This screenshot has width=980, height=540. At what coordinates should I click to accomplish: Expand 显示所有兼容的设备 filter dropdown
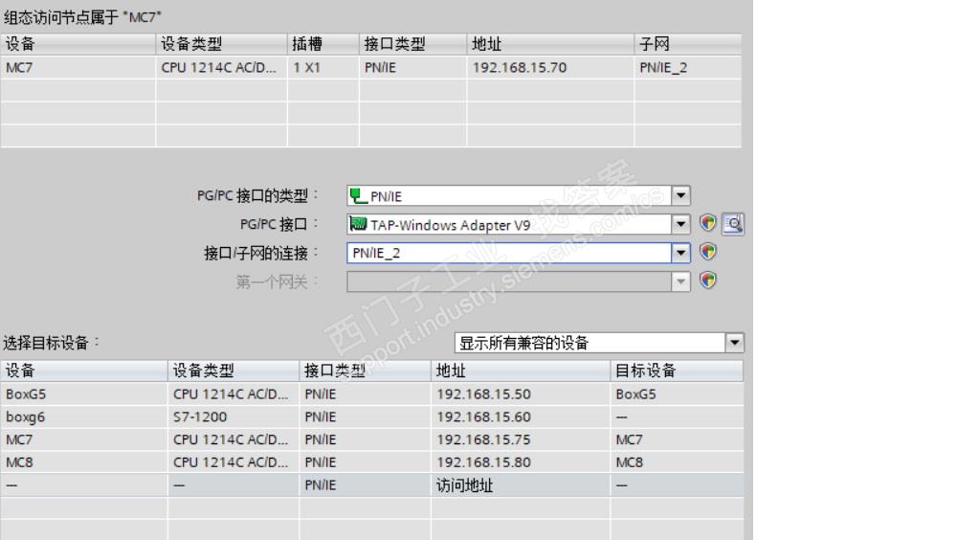point(734,343)
